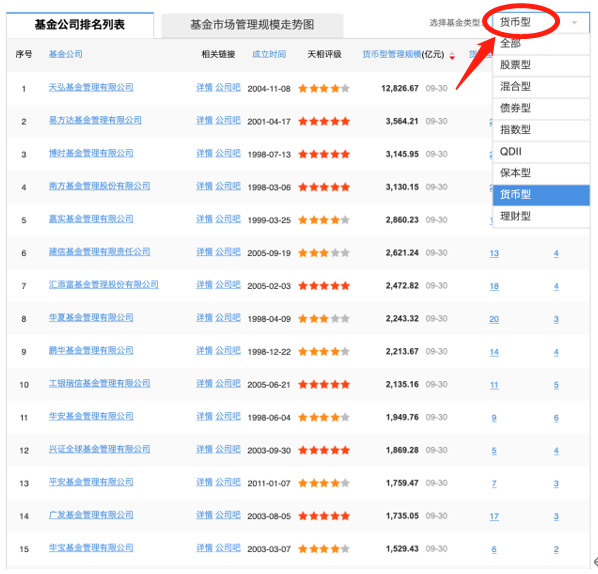Click manager count 6 in 华安基金 row
Viewport: 598px width, 574px height.
pyautogui.click(x=556, y=418)
